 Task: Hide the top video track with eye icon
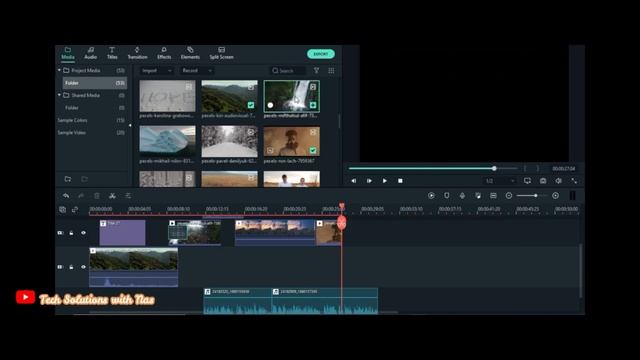click(x=83, y=233)
